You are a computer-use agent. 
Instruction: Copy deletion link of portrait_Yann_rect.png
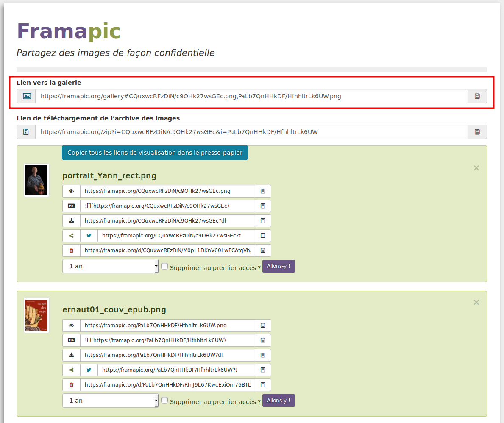[x=263, y=250]
